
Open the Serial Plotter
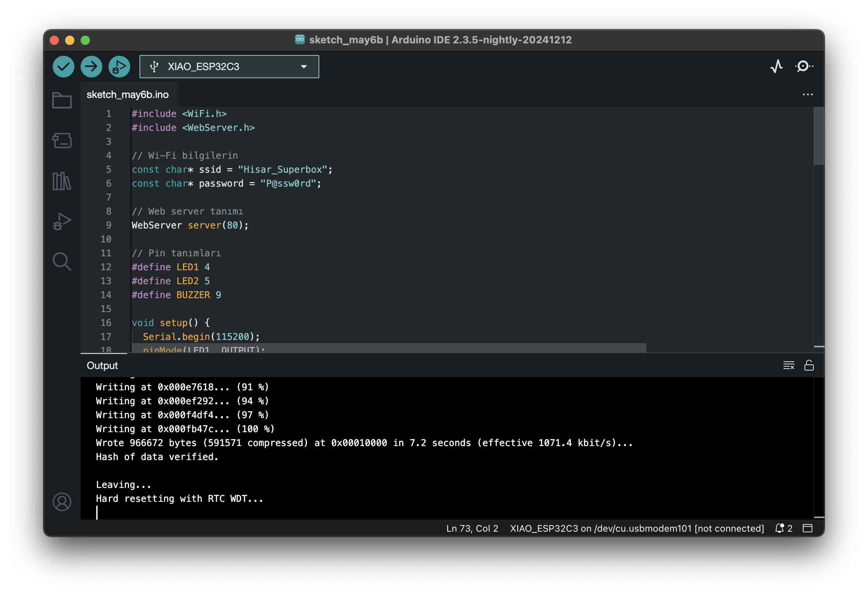[777, 67]
